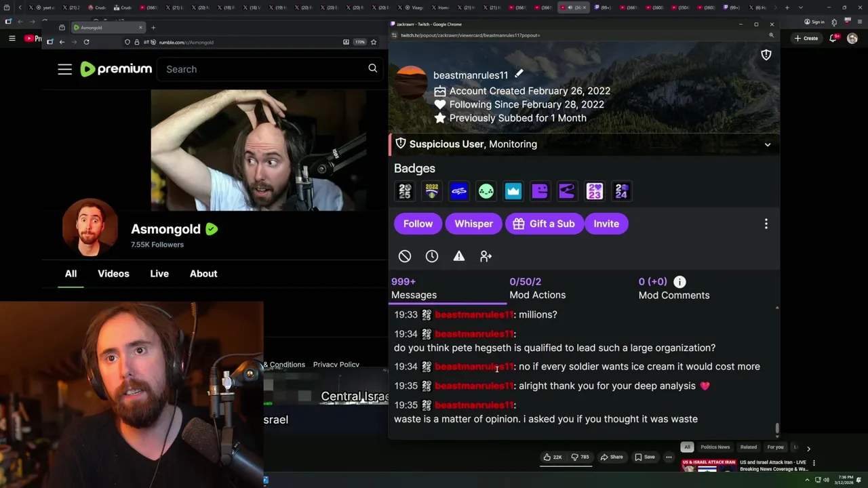Save the YouTube video to playlist

[x=645, y=457]
